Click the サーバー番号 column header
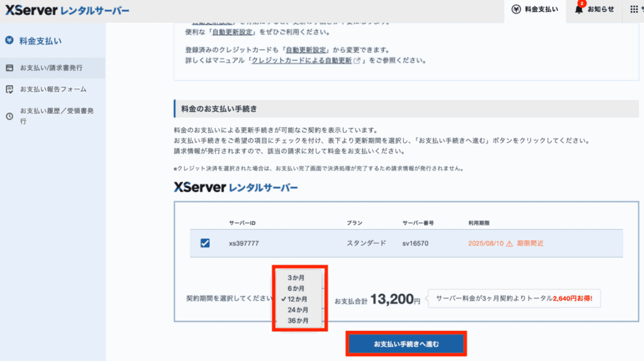644x361 pixels. [418, 223]
